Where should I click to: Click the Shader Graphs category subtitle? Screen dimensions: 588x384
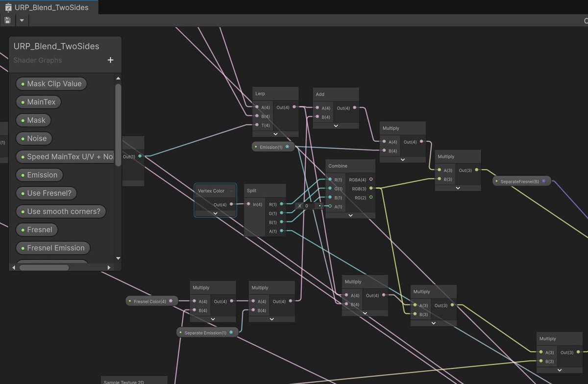(x=38, y=60)
